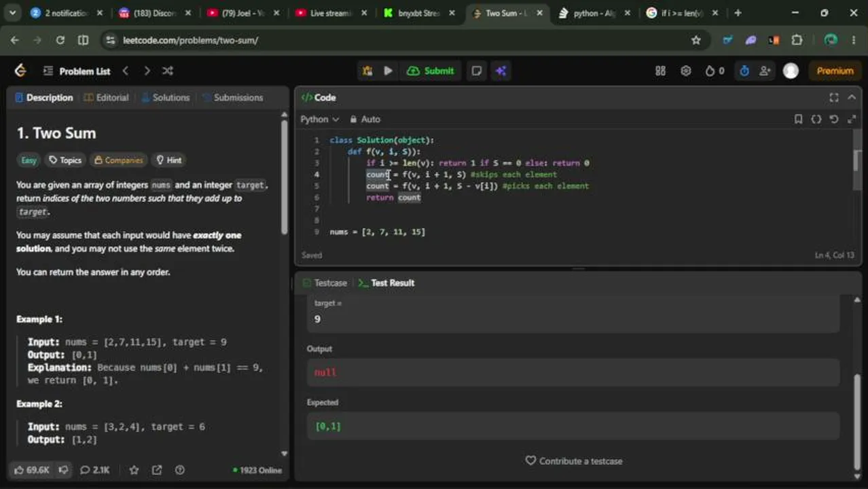Open the Testcase tab
The image size is (868, 489).
325,283
